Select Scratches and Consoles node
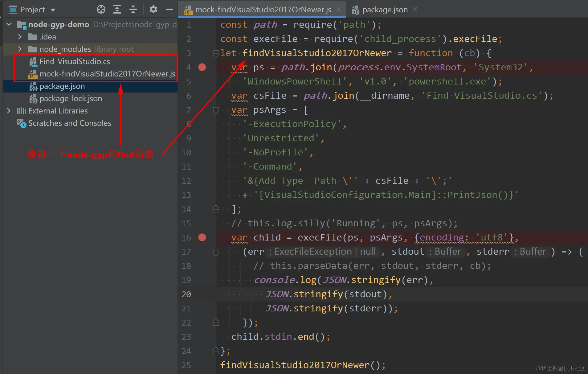Viewport: 588px width, 374px height. (70, 123)
